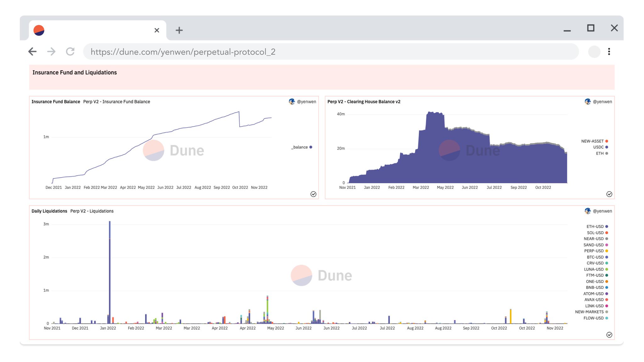Click the URL address bar
The image size is (644, 362).
click(x=330, y=52)
